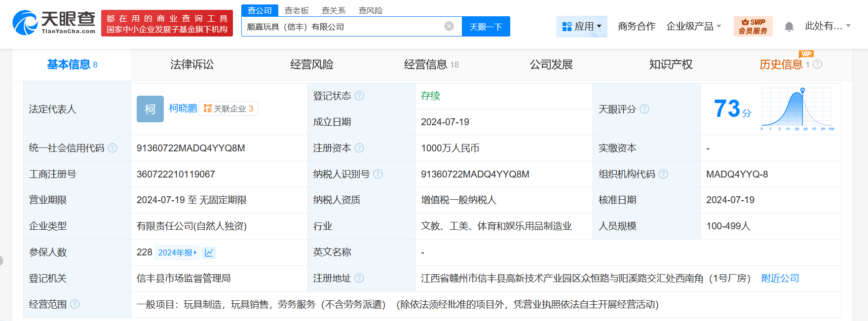Switch to the 查老板 search tab
This screenshot has height=321, width=868.
(297, 10)
